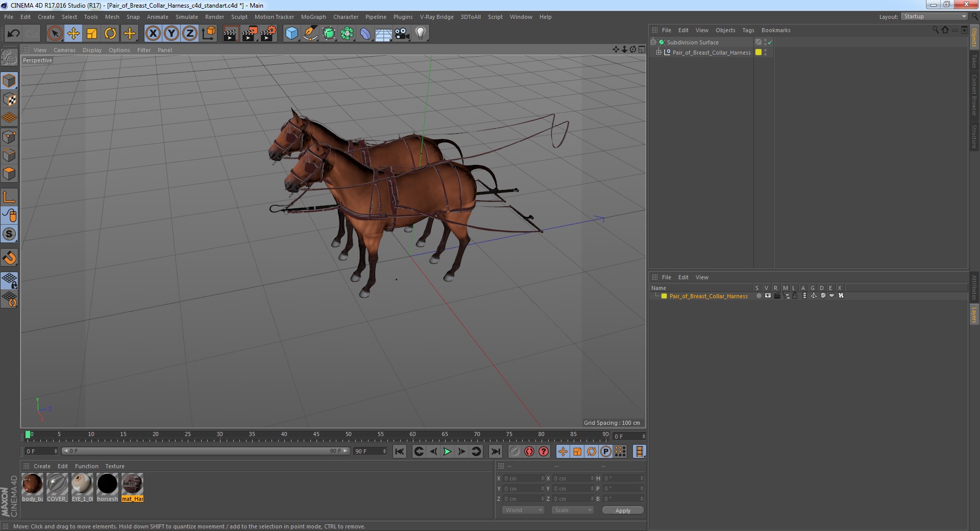Open the Array modeling objects icon
980x531 pixels.
point(347,34)
